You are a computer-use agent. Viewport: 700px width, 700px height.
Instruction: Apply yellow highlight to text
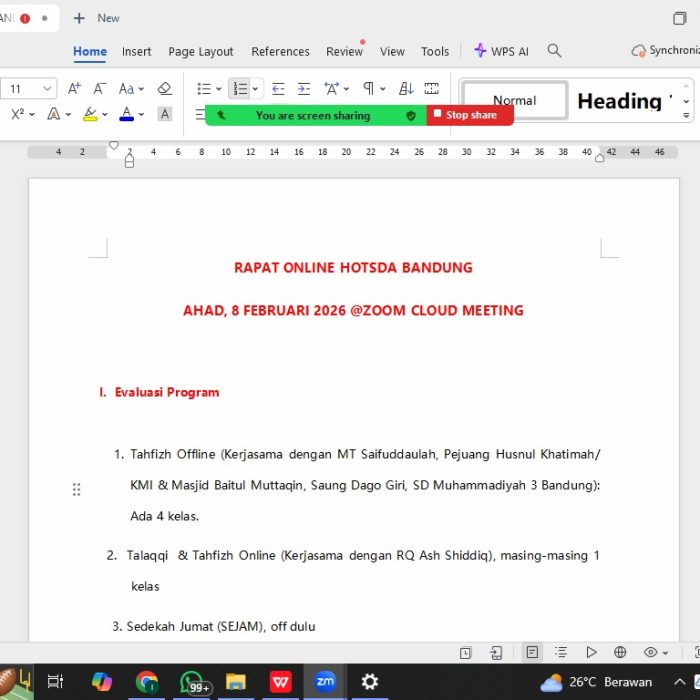pyautogui.click(x=90, y=114)
